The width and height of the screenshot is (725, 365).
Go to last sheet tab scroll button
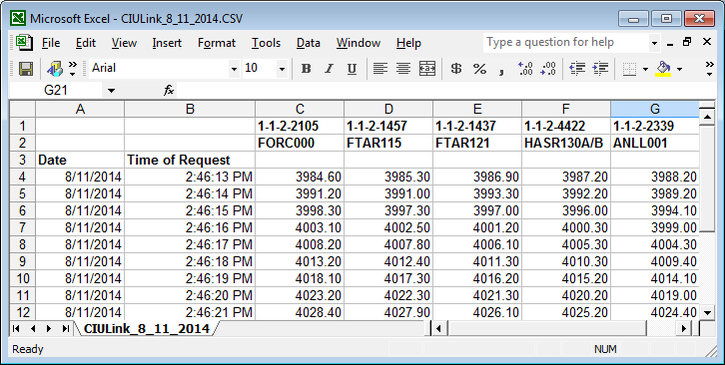click(x=66, y=328)
